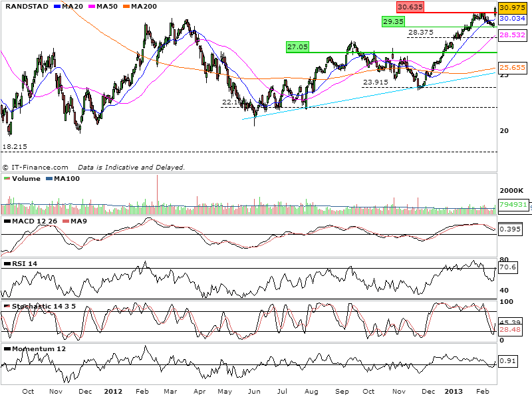Image resolution: width=532 pixels, height=399 pixels.
Task: Click the green 794931 volume value
Action: [513, 204]
